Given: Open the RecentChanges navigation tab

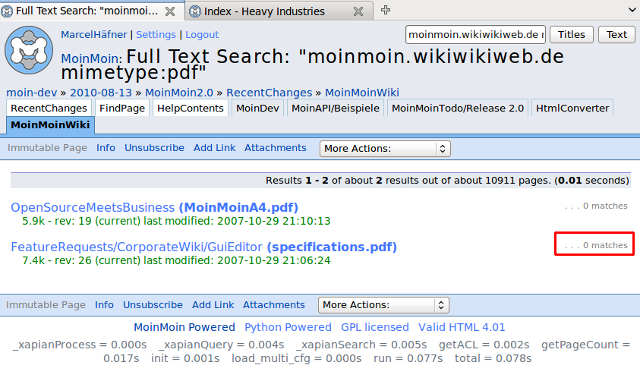Looking at the screenshot, I should point(49,108).
